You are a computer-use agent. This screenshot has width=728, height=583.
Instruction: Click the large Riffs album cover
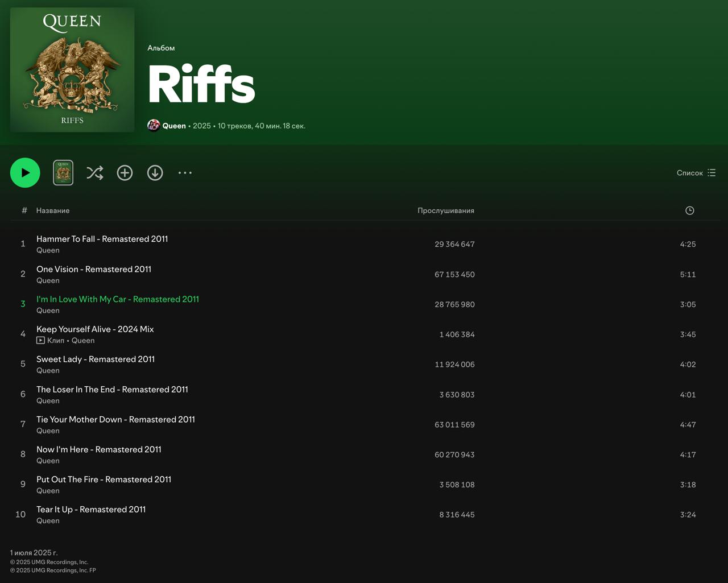coord(72,70)
